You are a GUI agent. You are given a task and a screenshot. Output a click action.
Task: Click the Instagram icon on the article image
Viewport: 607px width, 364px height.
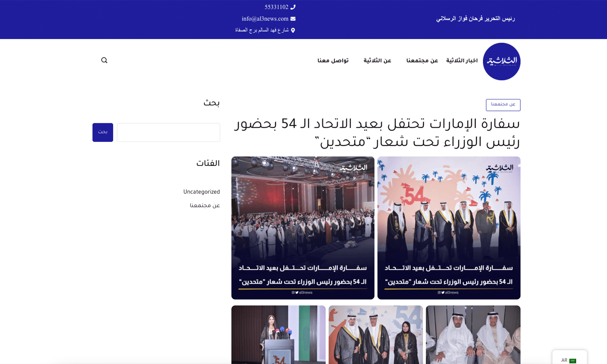pyautogui.click(x=293, y=293)
